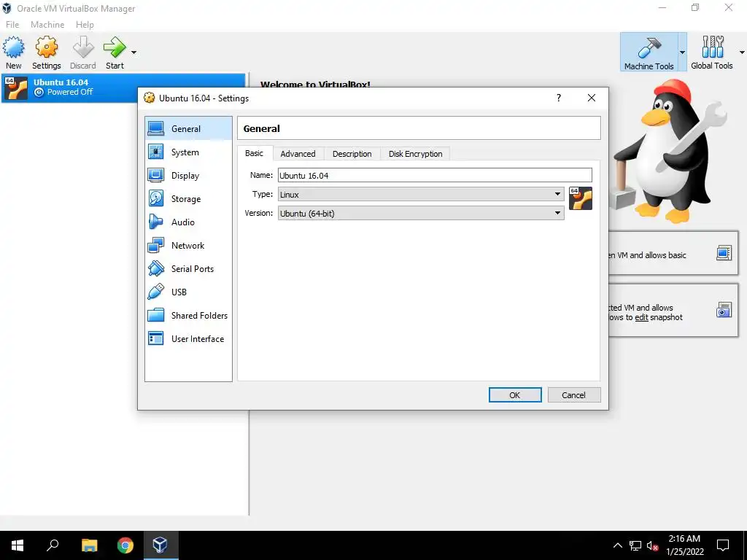Click the VirtualBox taskbar icon
Image resolution: width=747 pixels, height=560 pixels.
160,545
